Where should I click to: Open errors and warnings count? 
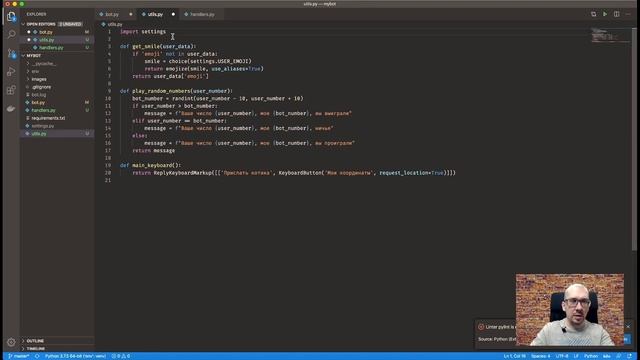tap(121, 356)
